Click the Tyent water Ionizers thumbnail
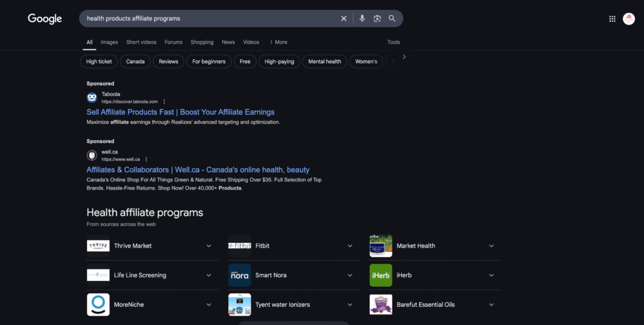 pos(240,304)
